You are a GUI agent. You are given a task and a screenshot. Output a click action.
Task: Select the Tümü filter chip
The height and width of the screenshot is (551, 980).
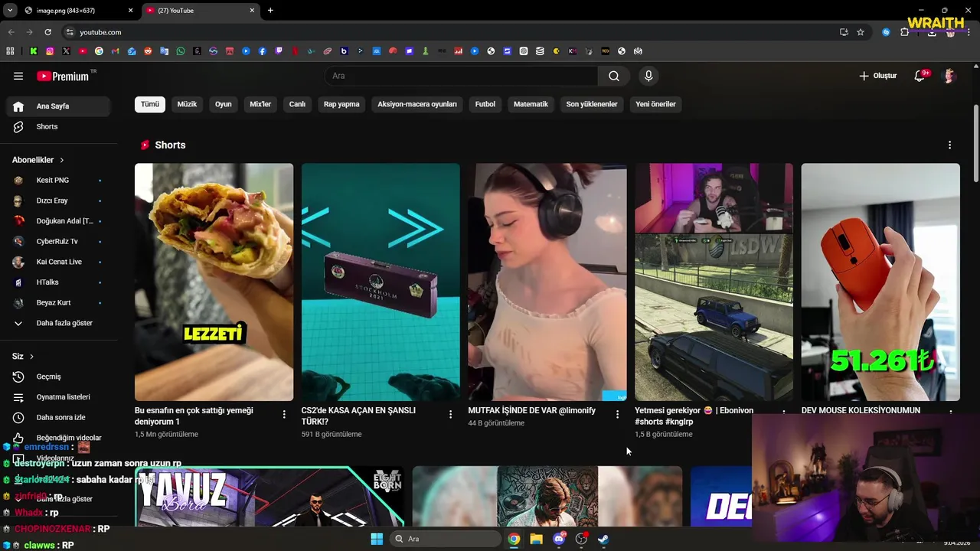point(150,104)
